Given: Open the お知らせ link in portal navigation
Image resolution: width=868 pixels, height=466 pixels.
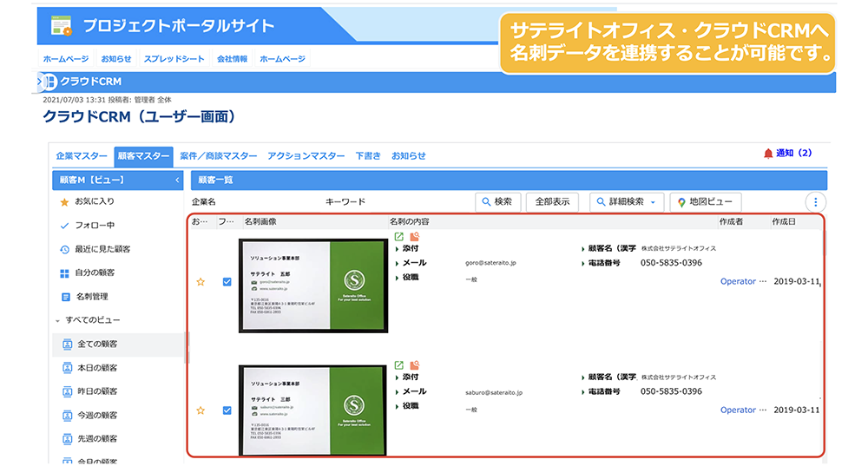Looking at the screenshot, I should (116, 59).
